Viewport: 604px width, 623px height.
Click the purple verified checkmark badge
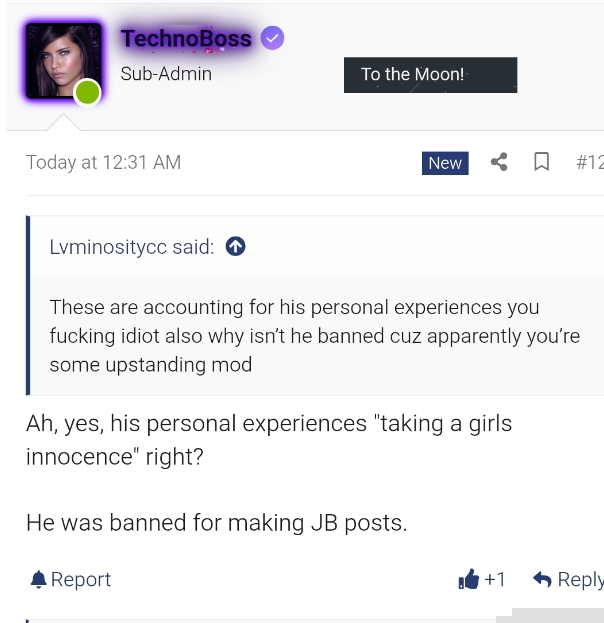tap(272, 39)
